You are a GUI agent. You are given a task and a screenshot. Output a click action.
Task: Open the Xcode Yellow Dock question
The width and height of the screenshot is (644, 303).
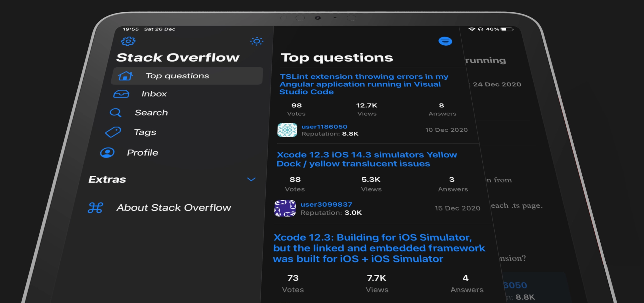(x=367, y=159)
